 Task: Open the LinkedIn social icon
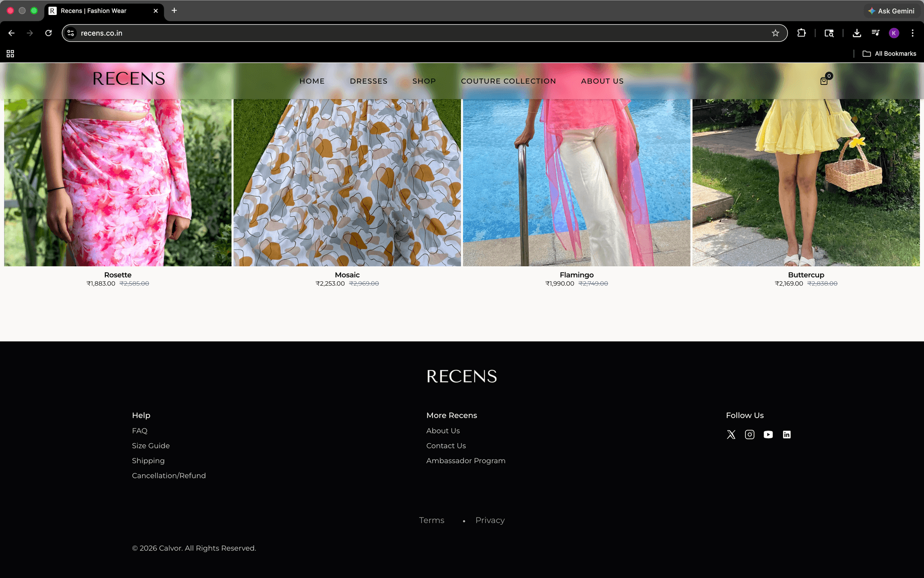tap(787, 434)
